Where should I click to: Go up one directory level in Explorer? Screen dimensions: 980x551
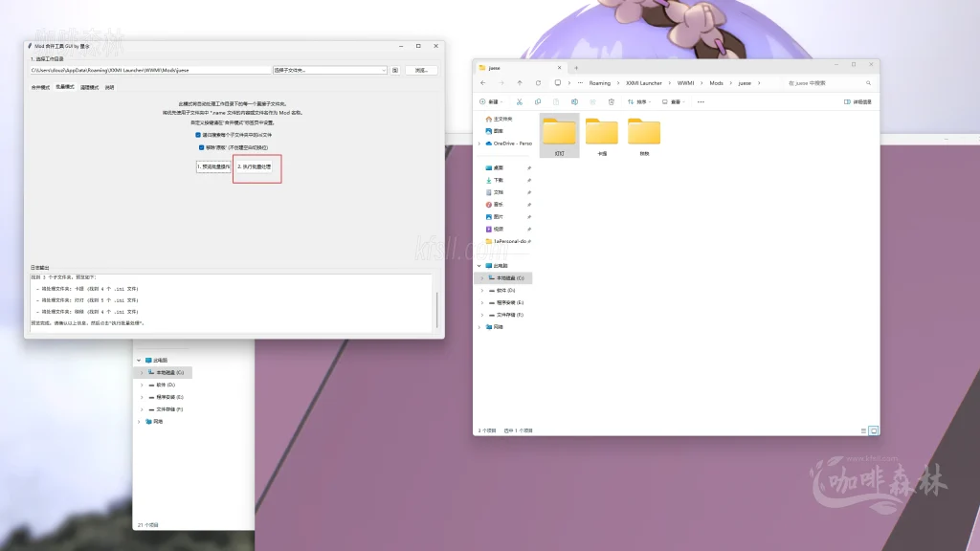point(520,83)
